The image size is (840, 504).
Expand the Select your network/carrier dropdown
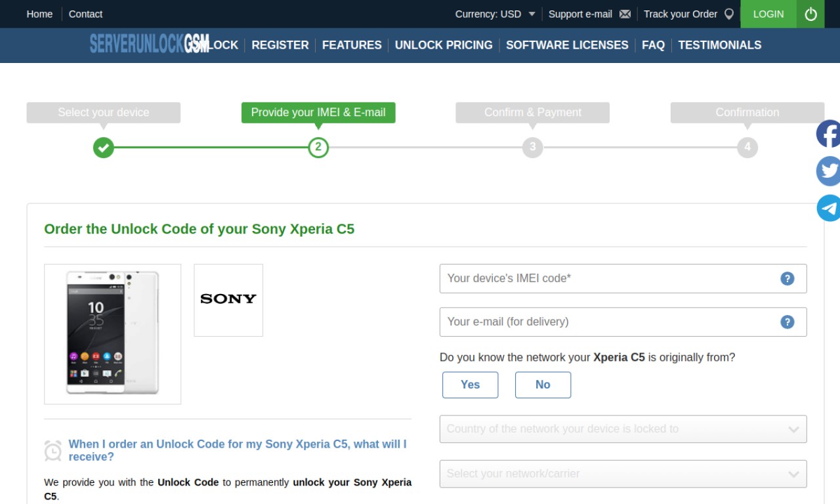(623, 474)
